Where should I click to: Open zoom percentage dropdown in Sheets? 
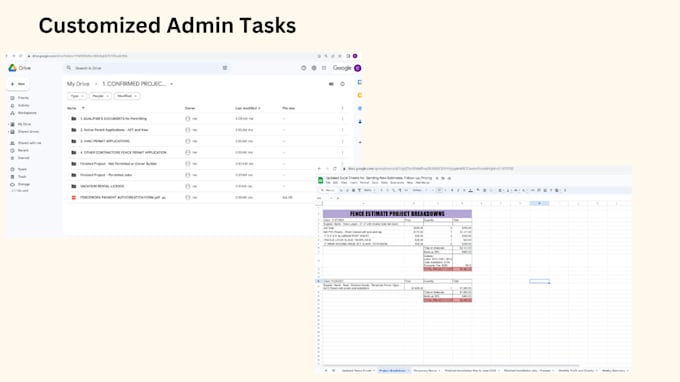tap(368, 190)
